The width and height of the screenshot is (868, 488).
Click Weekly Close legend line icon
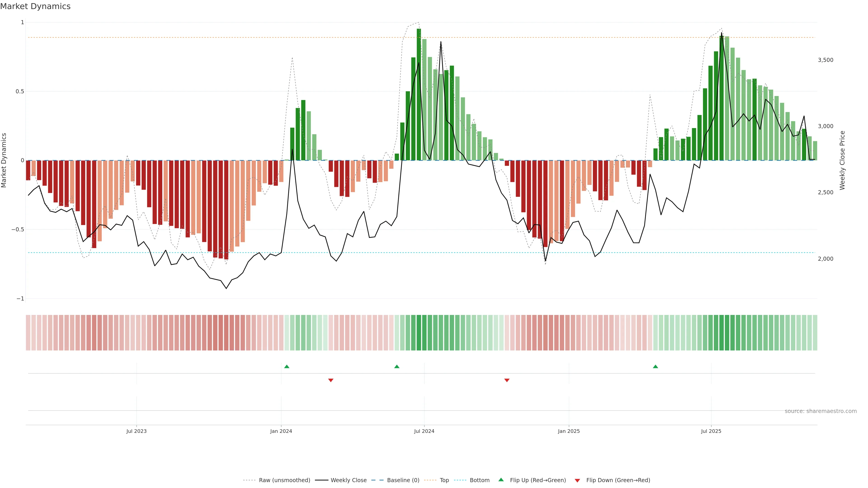321,480
